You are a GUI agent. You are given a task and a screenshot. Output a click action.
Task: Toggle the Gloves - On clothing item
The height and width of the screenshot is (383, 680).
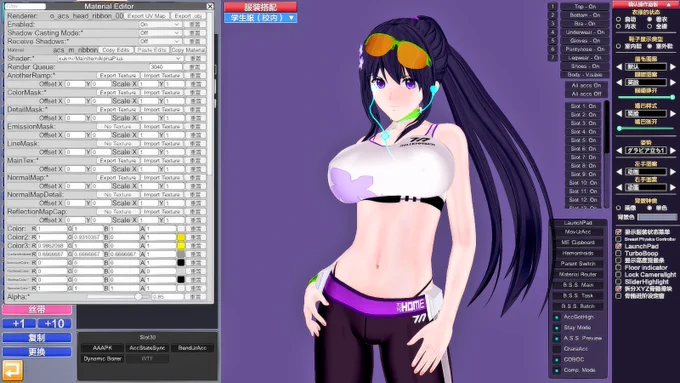pyautogui.click(x=585, y=40)
